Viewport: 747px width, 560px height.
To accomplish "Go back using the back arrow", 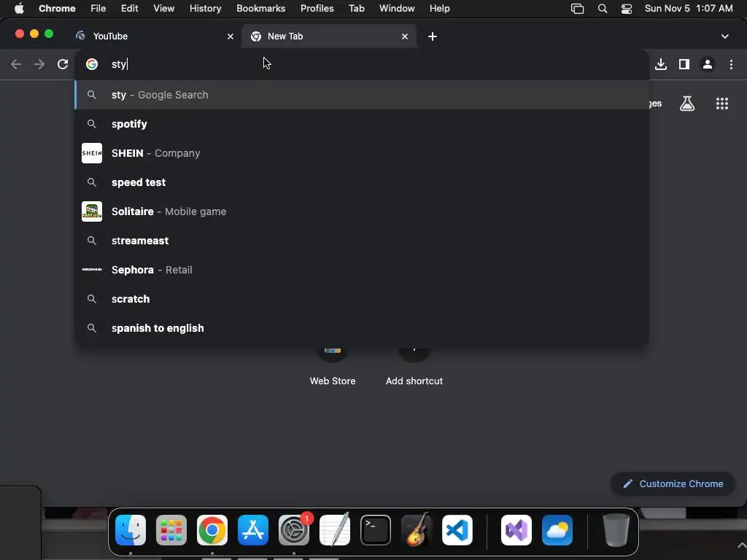I will (16, 64).
